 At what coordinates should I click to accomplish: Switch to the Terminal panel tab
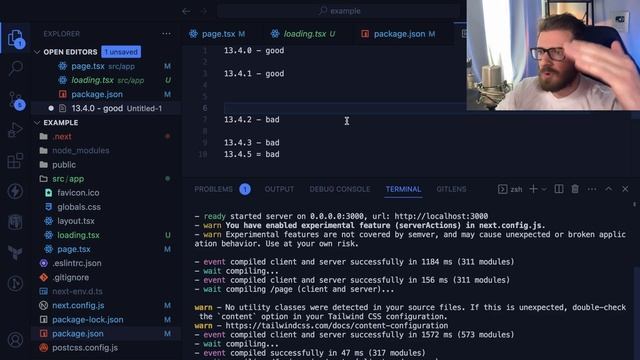point(403,189)
